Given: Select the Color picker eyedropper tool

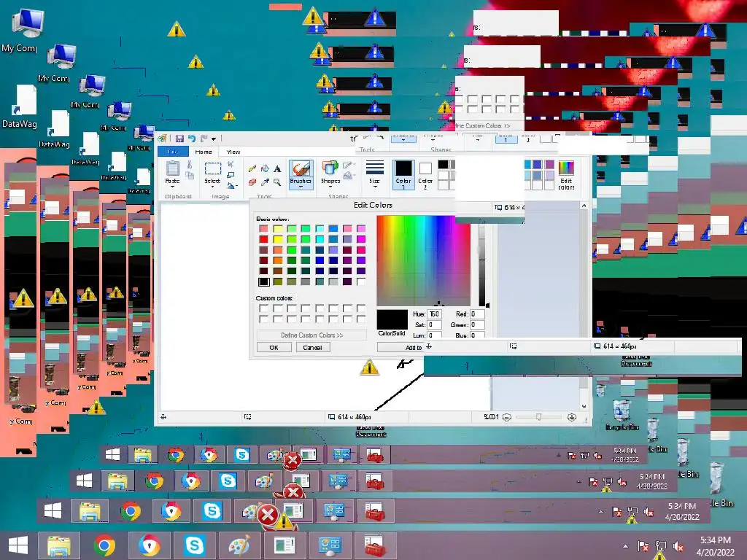Looking at the screenshot, I should coord(265,182).
